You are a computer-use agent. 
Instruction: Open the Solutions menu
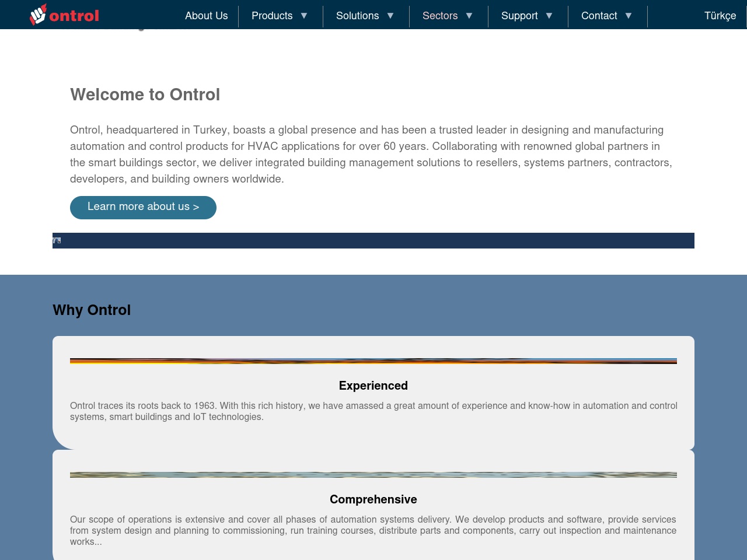(x=357, y=16)
